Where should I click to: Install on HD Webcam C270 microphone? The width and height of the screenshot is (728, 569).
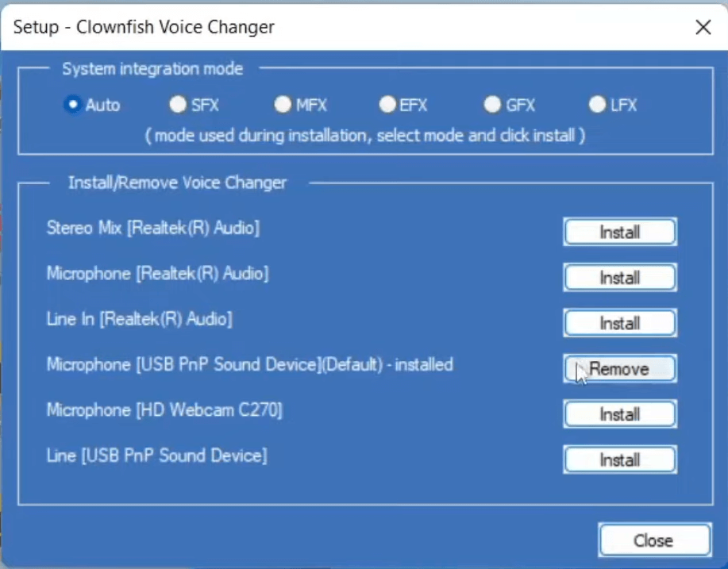click(x=619, y=414)
